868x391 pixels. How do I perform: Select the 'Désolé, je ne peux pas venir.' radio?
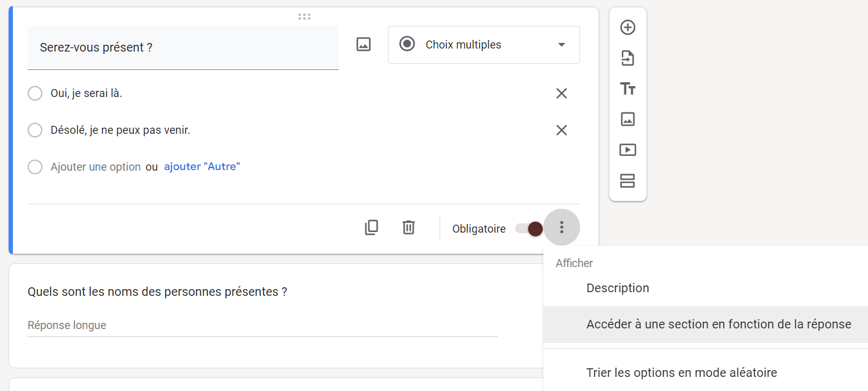click(35, 130)
